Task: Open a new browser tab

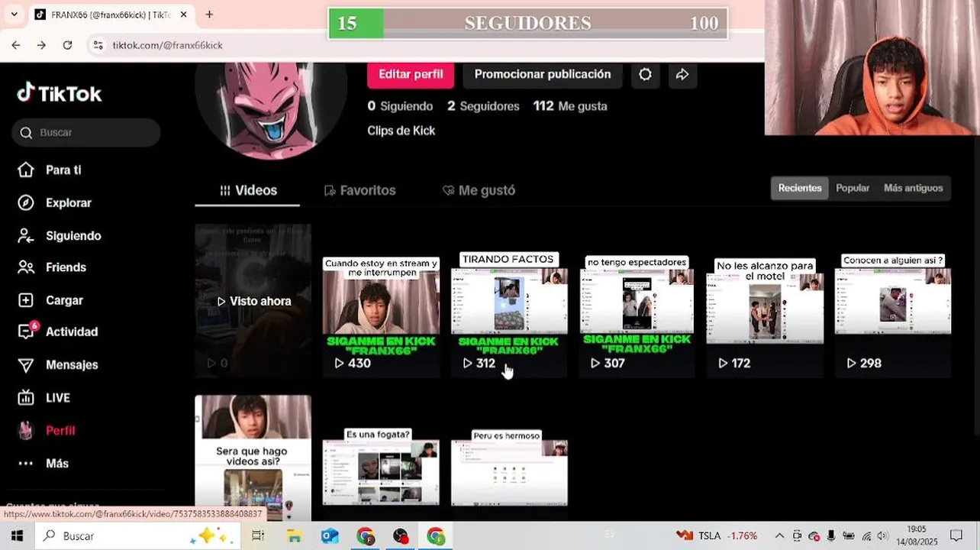Action: [x=209, y=15]
